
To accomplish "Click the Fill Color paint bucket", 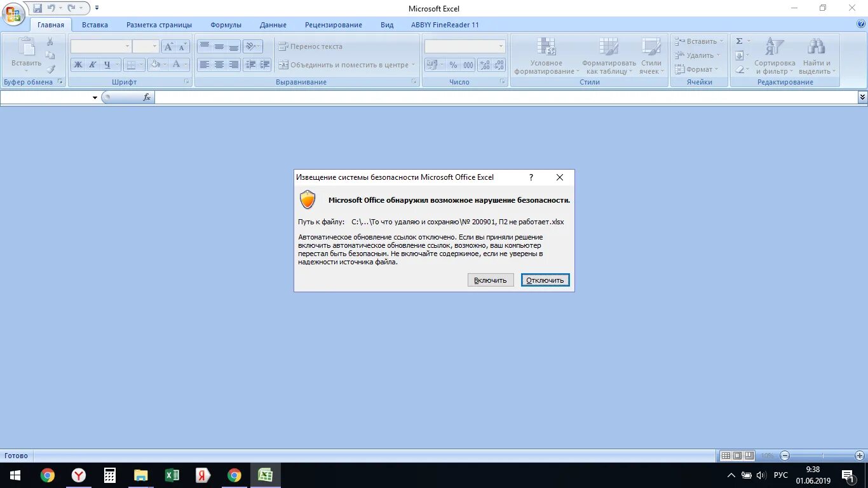I will [154, 64].
